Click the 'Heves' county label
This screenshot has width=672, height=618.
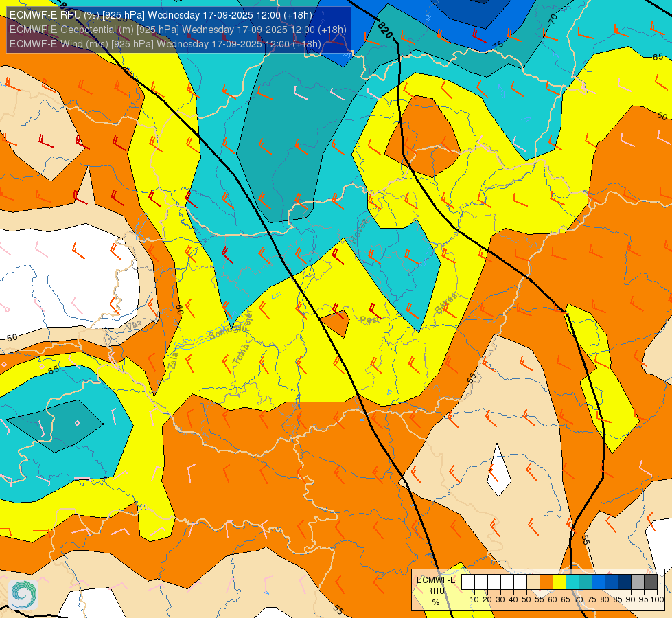tap(358, 230)
